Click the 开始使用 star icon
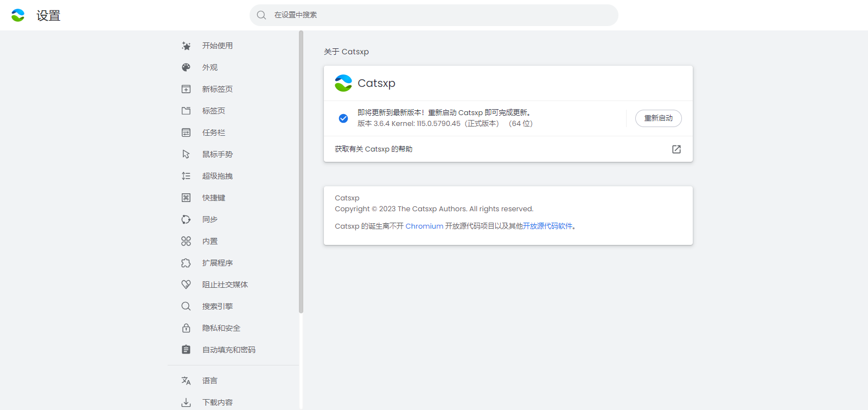The image size is (868, 410). click(x=186, y=46)
